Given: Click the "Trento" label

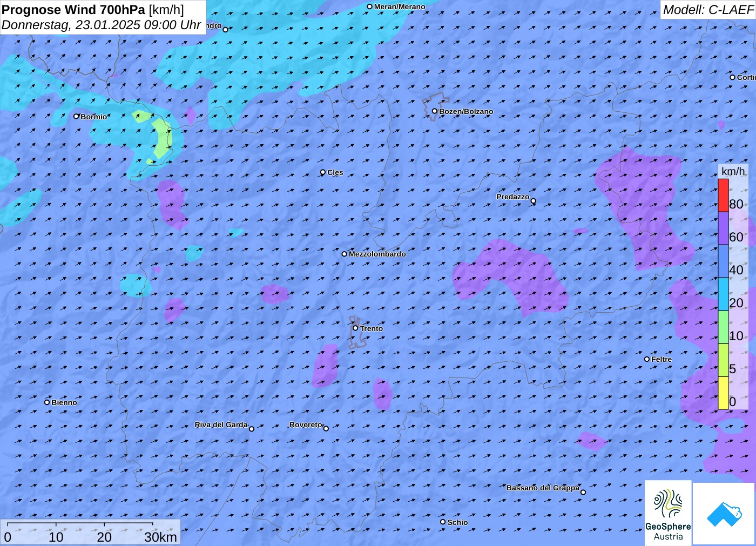Looking at the screenshot, I should 372,328.
